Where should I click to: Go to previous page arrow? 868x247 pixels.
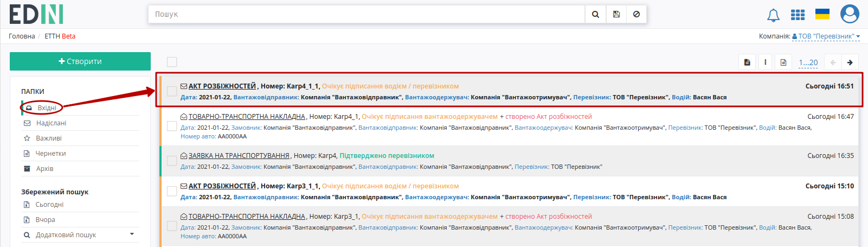833,62
